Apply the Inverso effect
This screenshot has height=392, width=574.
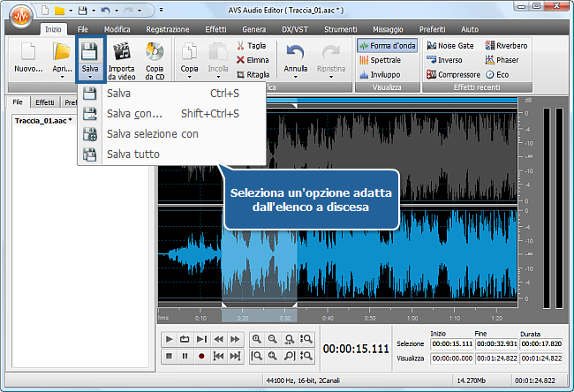(x=444, y=60)
